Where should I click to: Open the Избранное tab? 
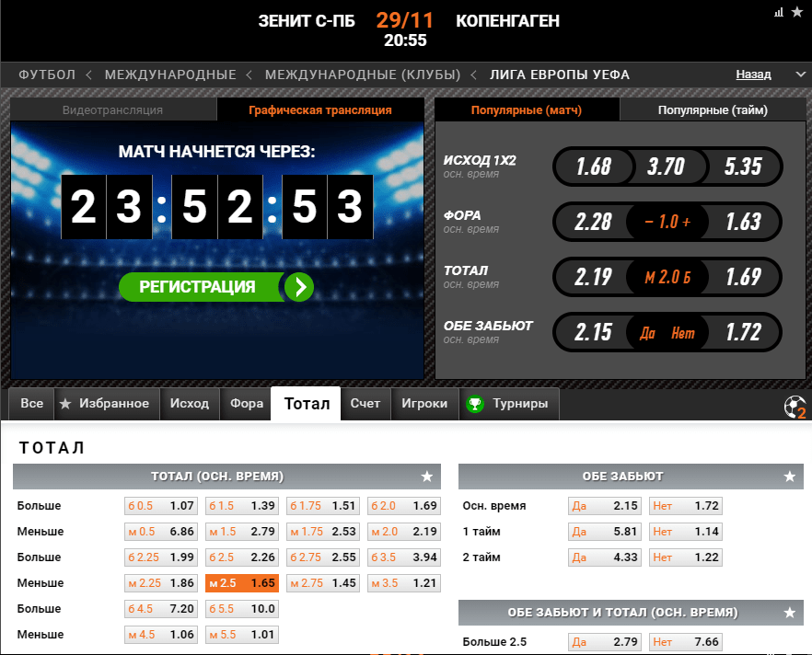[x=107, y=404]
